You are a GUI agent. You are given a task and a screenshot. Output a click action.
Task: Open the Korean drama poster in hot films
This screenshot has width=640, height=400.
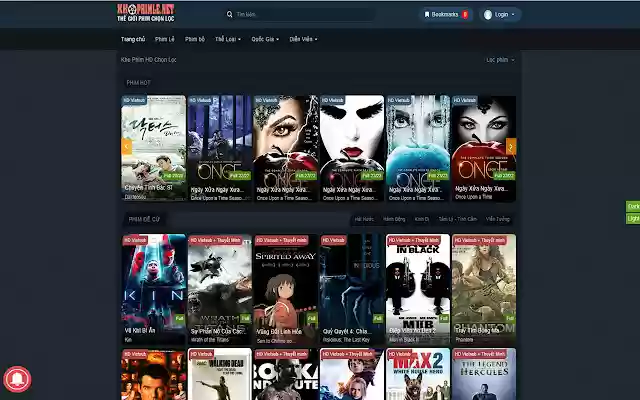point(153,148)
